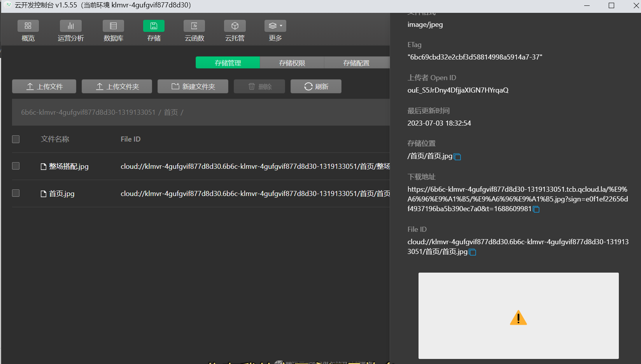Expand the 更多 more dropdown
641x364 pixels.
tap(275, 31)
